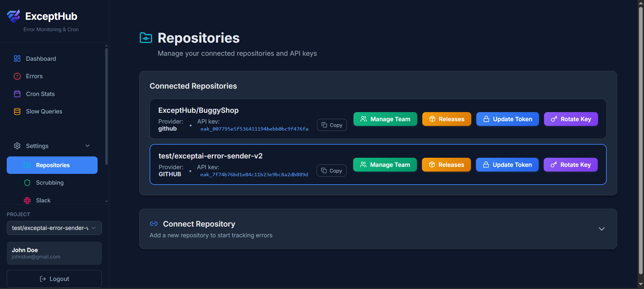
Task: Click the Connect Repository link icon
Action: 154,224
